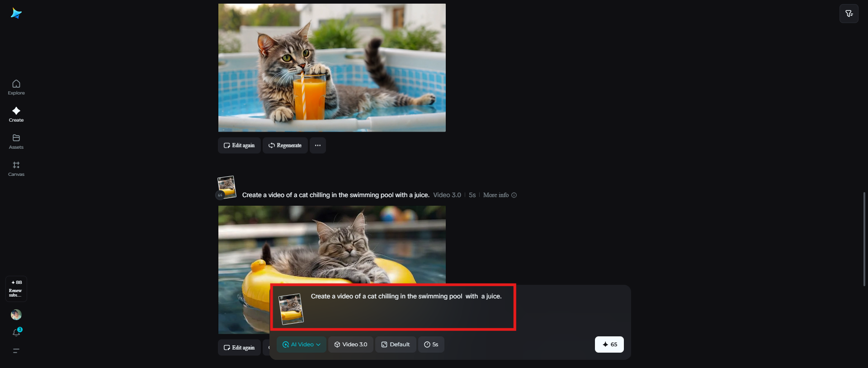Click More info next to the video prompt
The width and height of the screenshot is (868, 368).
[500, 195]
